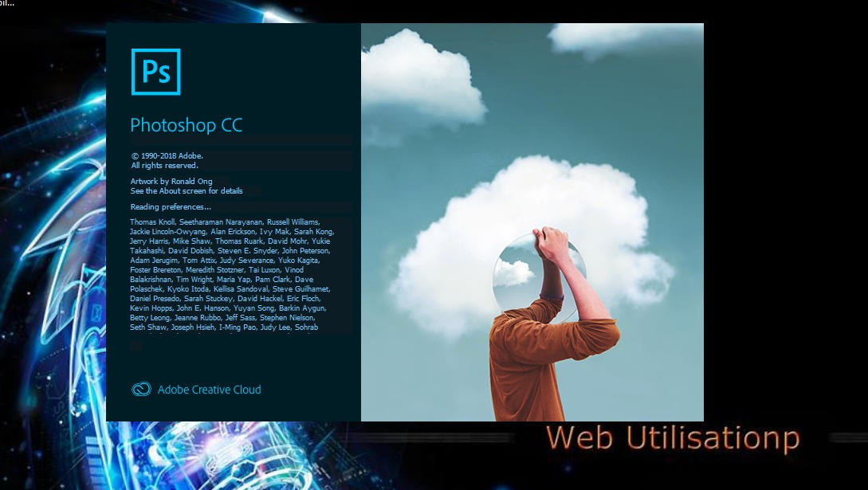Click the 'Adobe Creative Cloud' label
Viewport: 868px width, 490px height.
coord(210,390)
